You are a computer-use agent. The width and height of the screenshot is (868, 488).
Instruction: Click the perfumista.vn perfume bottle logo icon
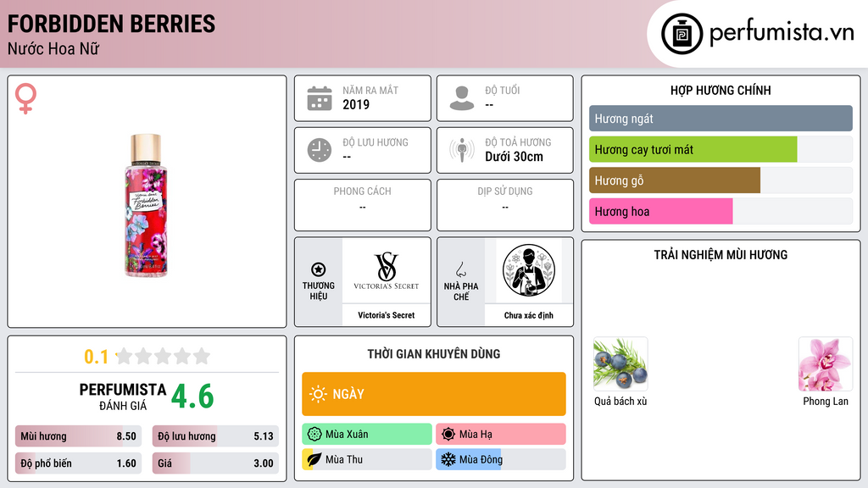pyautogui.click(x=682, y=34)
